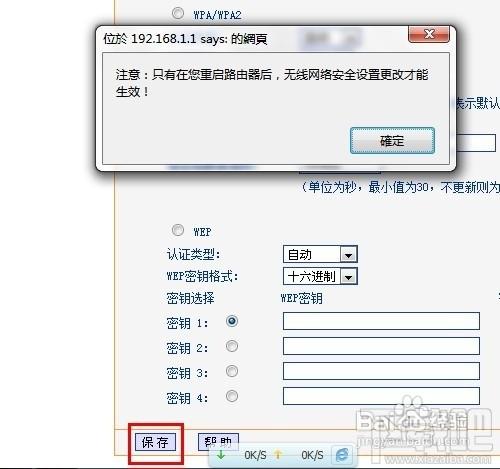Open the 认证类型 dropdown

pyautogui.click(x=320, y=255)
